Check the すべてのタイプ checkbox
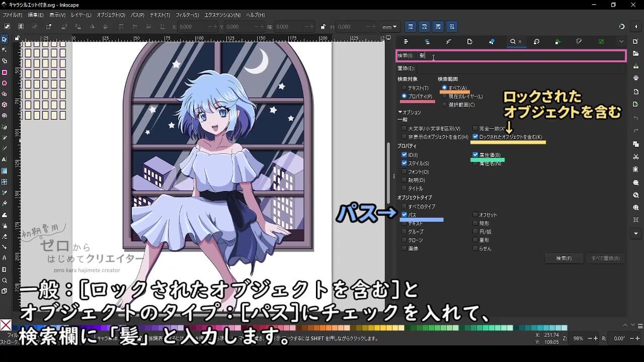 coord(404,207)
